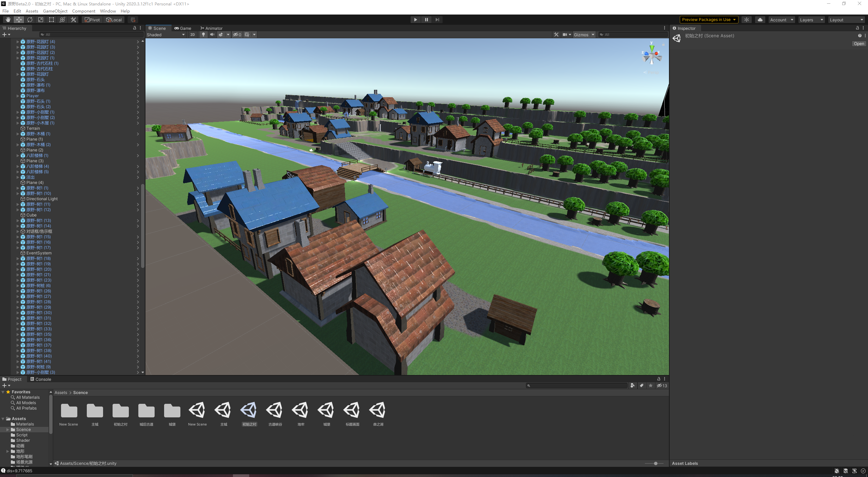This screenshot has height=477, width=868.
Task: Click the Open button in Inspector
Action: point(859,44)
